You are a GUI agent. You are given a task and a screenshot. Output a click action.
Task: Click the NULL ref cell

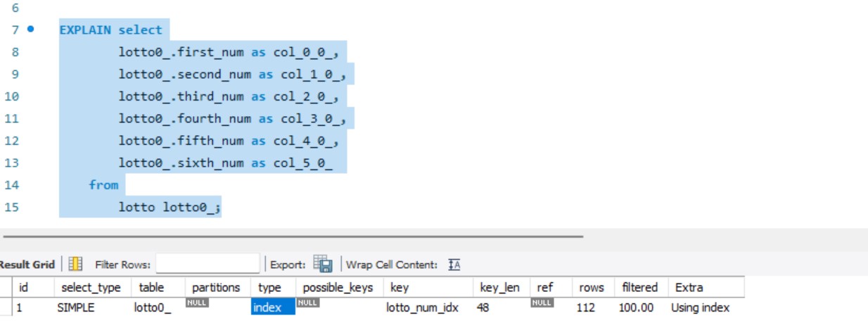click(x=550, y=307)
